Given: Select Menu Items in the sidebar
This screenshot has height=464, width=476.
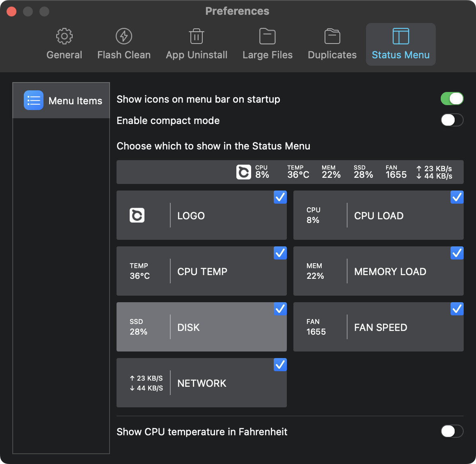Looking at the screenshot, I should click(62, 101).
